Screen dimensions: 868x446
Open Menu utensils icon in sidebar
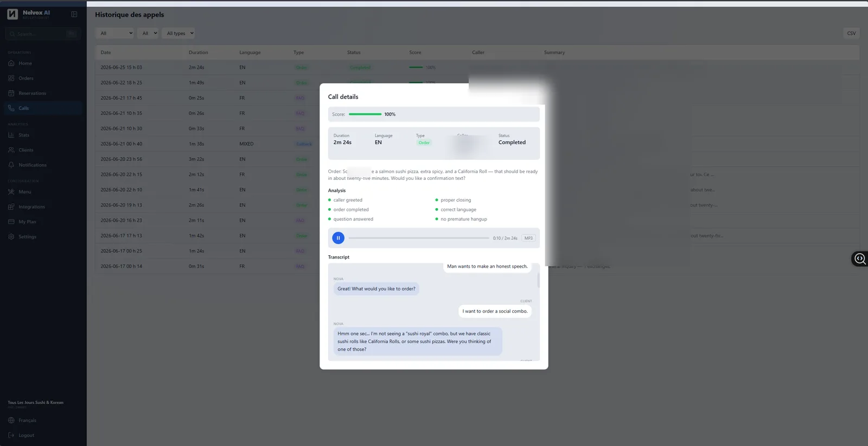click(11, 192)
